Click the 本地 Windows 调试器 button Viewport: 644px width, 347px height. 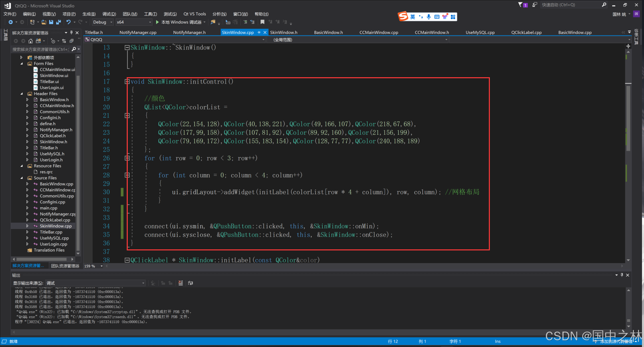(180, 22)
